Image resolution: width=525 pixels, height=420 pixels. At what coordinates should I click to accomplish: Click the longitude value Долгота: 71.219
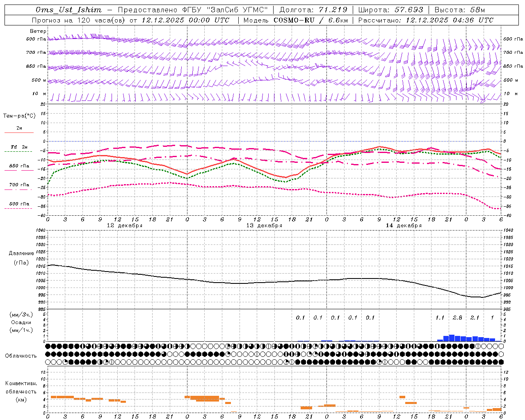[x=313, y=10]
